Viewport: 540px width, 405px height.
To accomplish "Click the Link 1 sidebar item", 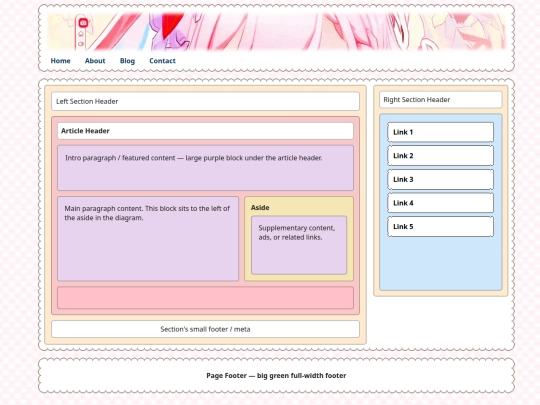I will pos(440,132).
